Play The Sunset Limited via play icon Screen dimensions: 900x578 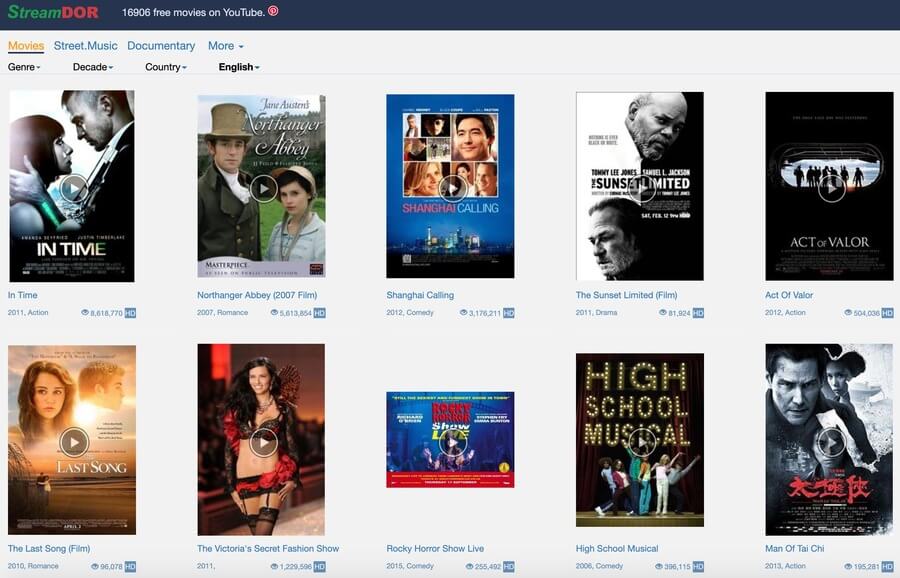click(x=642, y=188)
